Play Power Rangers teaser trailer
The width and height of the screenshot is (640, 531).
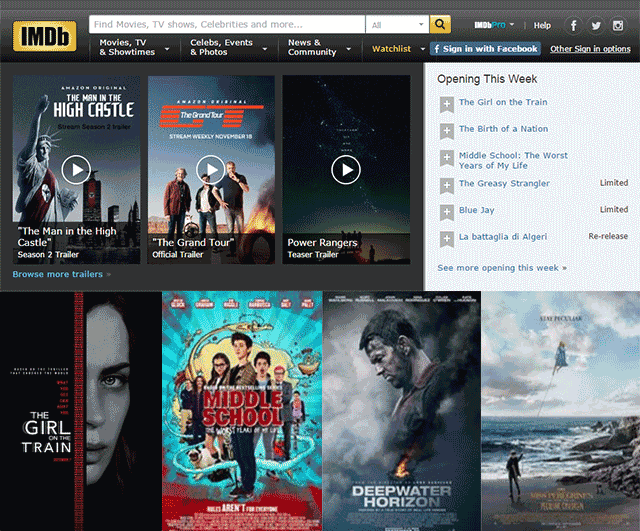coord(346,170)
